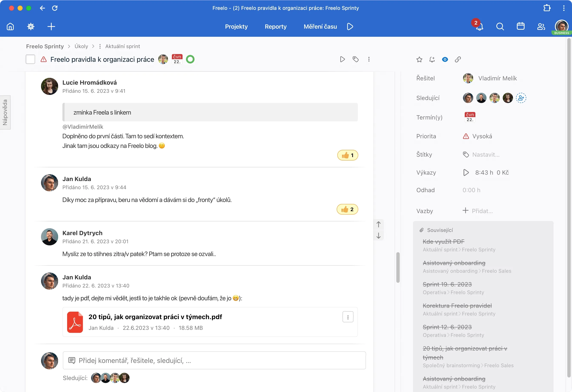Click the search magnifier icon
The height and width of the screenshot is (392, 572).
[x=500, y=26]
